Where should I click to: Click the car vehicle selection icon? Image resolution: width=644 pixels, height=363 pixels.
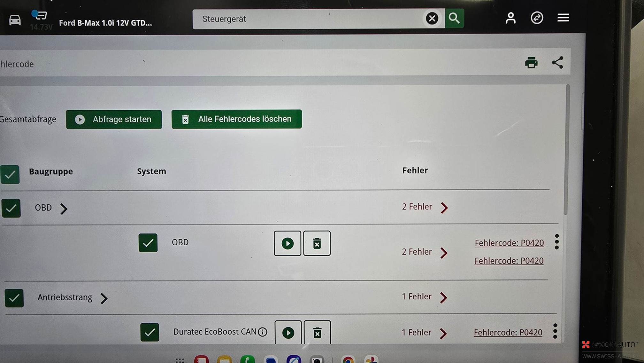15,20
